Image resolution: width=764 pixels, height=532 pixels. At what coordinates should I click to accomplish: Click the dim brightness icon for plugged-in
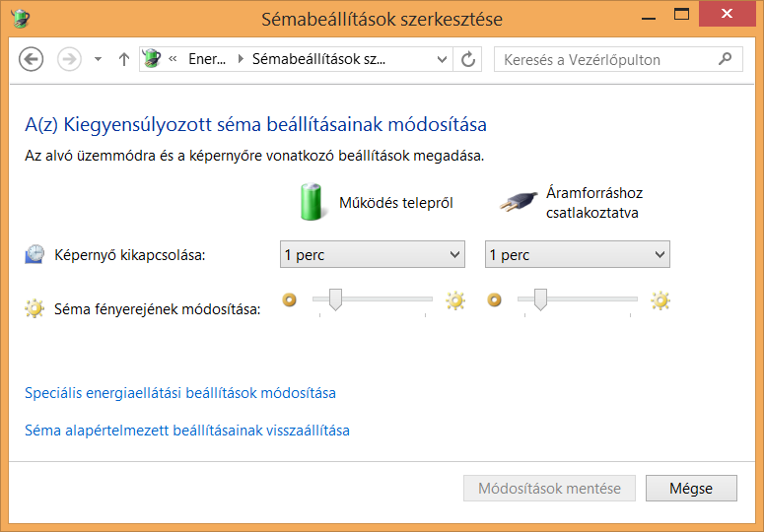(495, 299)
